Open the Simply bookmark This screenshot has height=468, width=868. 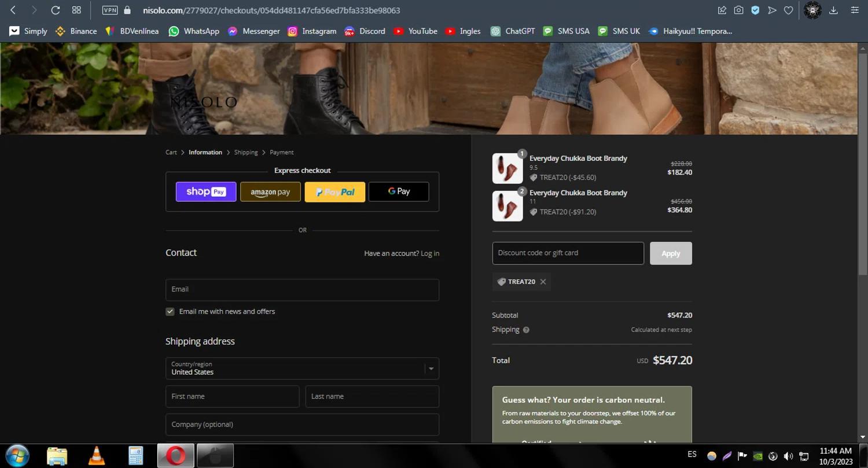click(28, 31)
